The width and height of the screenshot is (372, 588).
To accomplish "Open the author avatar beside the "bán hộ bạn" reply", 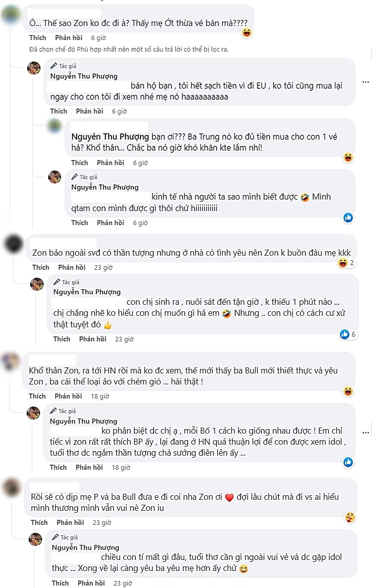I will tap(34, 69).
